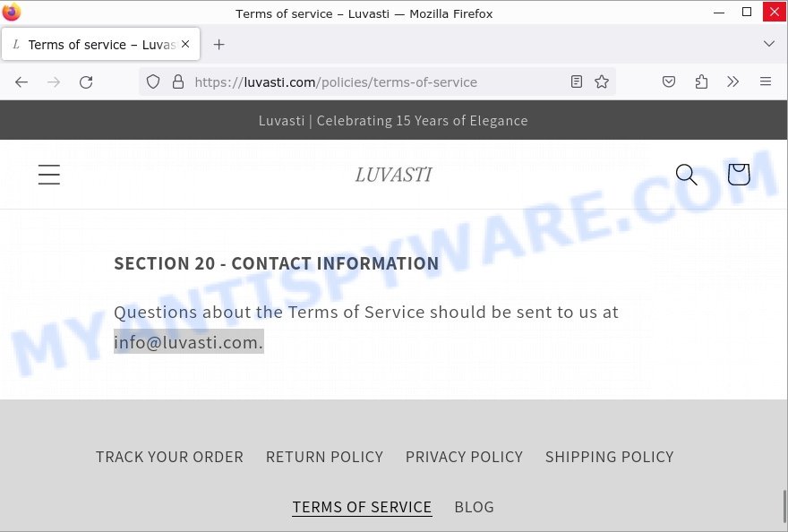Minimize the Firefox window
This screenshot has height=532, width=788.
[719, 12]
